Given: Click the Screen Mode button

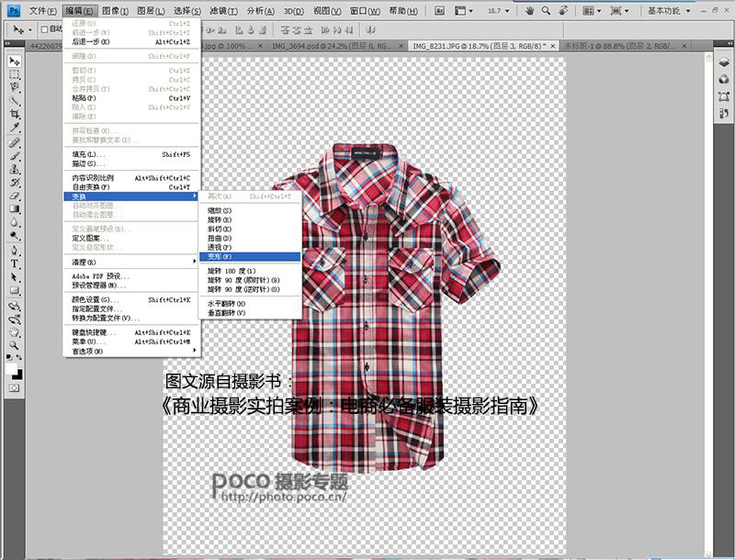Looking at the screenshot, I should click(x=617, y=11).
